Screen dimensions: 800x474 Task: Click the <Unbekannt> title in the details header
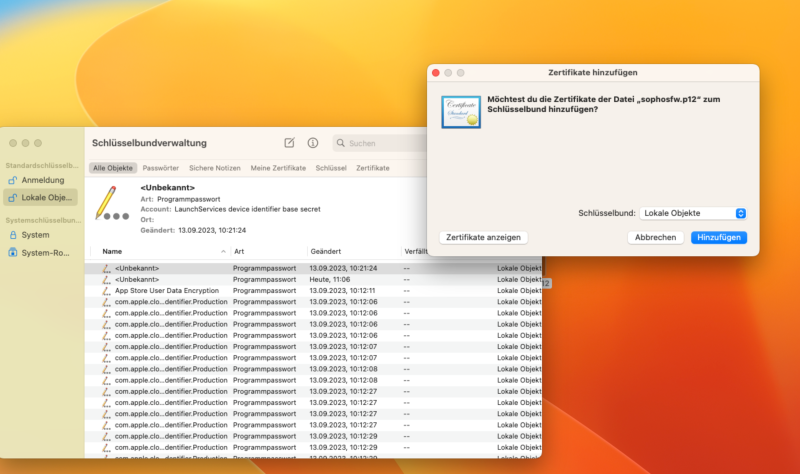pyautogui.click(x=168, y=188)
